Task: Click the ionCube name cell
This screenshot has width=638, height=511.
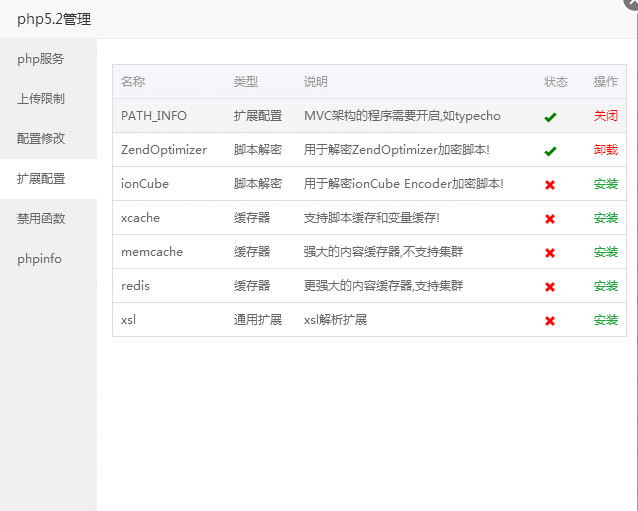Action: coord(145,184)
